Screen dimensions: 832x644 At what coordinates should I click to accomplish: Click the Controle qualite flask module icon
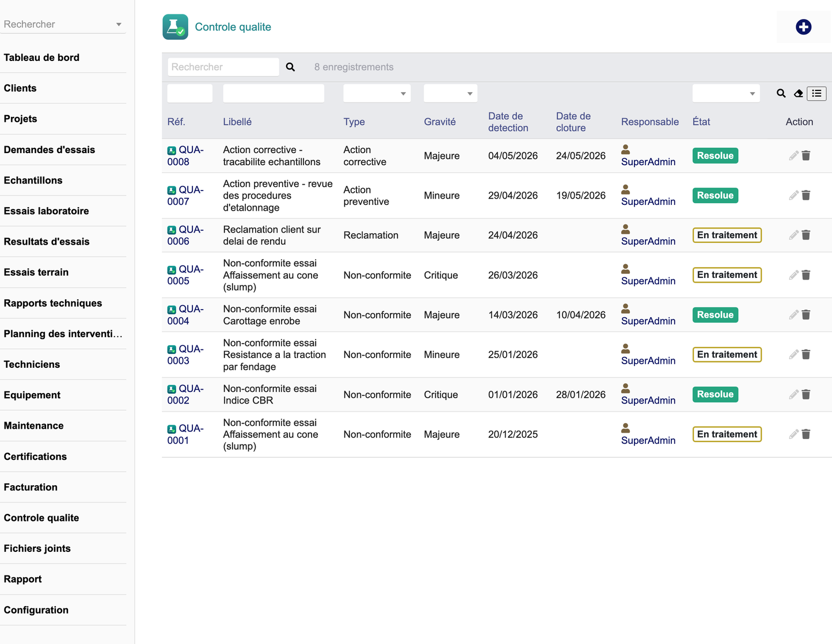point(175,27)
